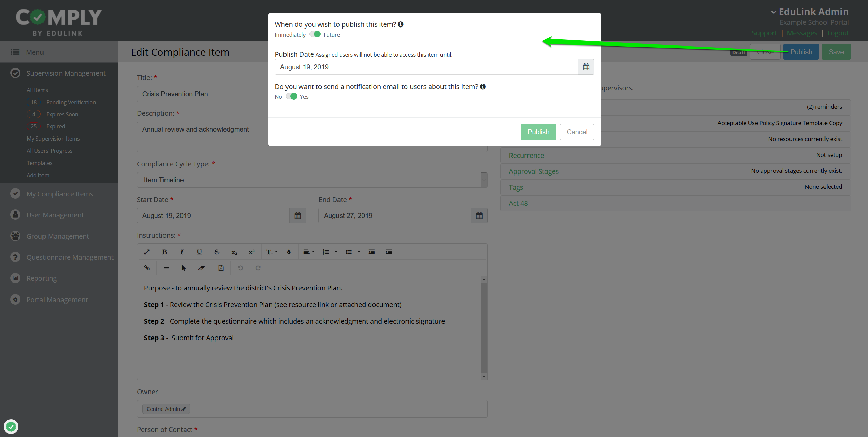Viewport: 868px width, 437px height.
Task: Apply bold formatting in Instructions editor
Action: tap(164, 252)
